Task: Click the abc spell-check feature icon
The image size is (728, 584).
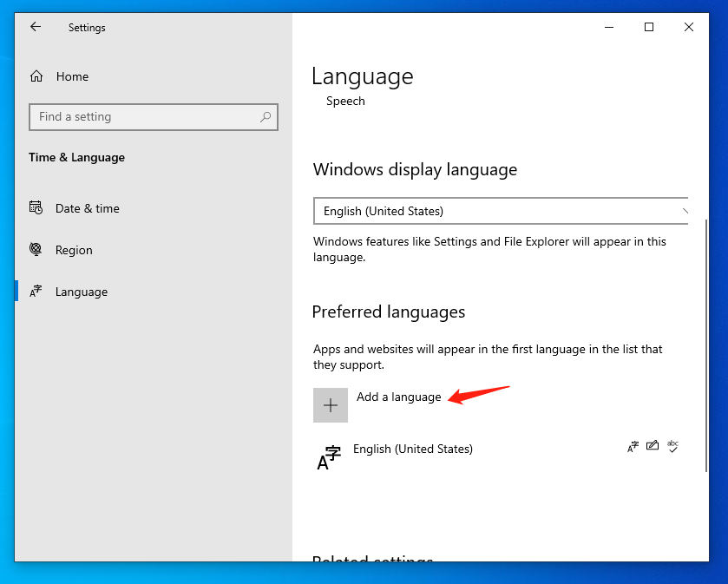Action: coord(672,446)
